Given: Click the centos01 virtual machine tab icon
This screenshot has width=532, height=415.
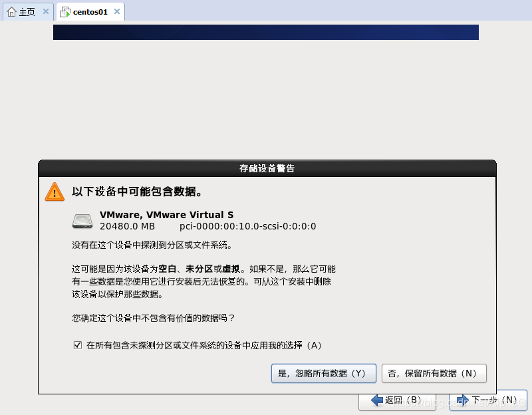Looking at the screenshot, I should (65, 12).
